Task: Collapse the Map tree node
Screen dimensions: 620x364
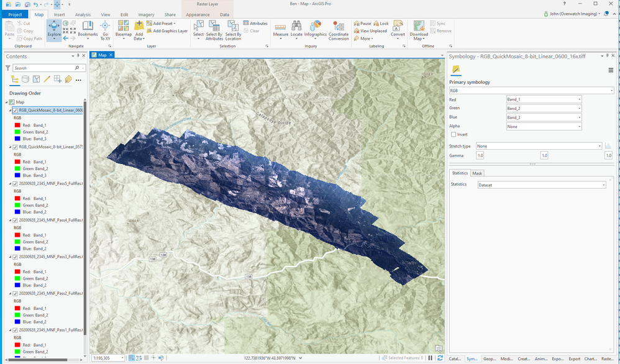Action: tap(6, 102)
